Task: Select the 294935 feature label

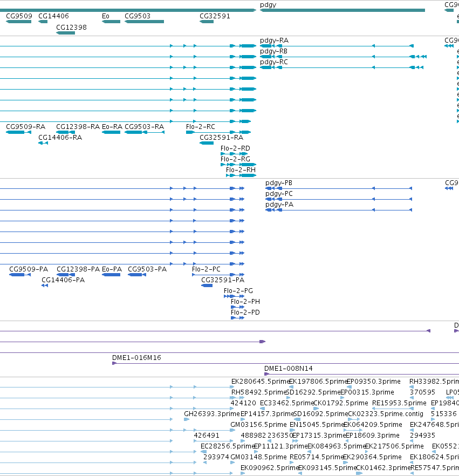Action: click(x=423, y=436)
